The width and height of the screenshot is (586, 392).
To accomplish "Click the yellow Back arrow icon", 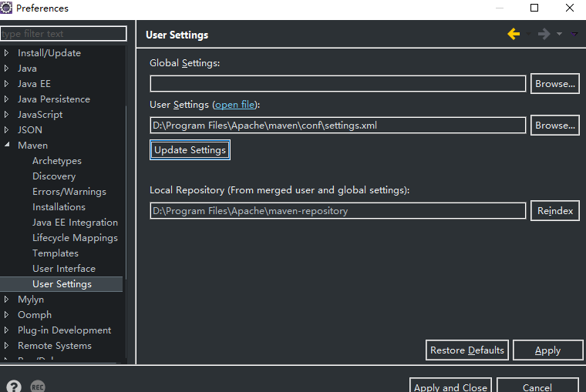I will [x=514, y=34].
